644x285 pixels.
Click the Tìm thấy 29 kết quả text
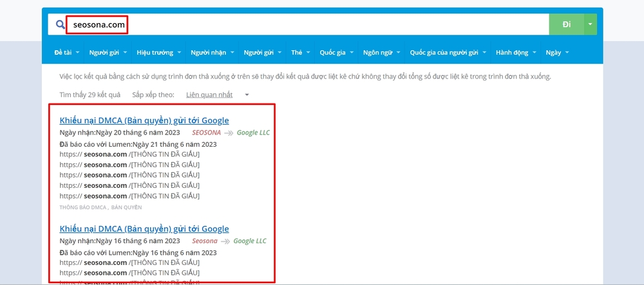[90, 95]
